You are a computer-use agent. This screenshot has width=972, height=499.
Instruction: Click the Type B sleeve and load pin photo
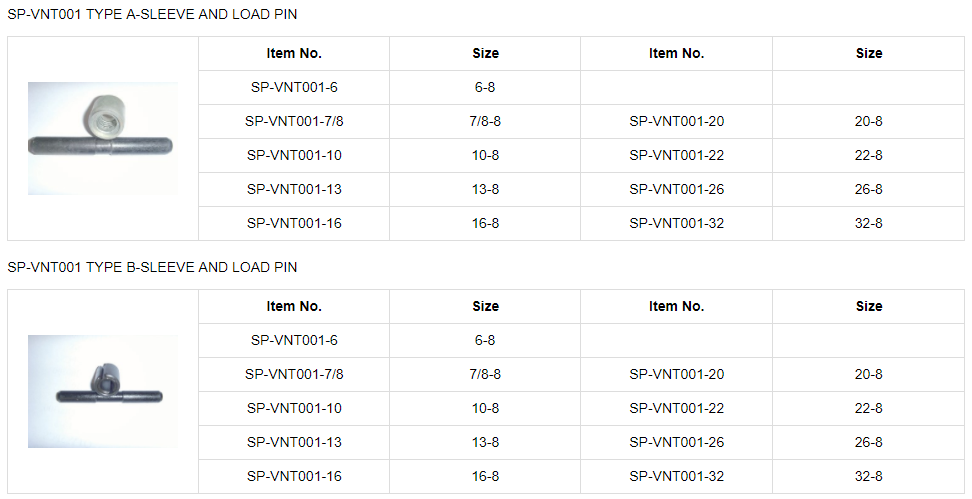click(103, 391)
